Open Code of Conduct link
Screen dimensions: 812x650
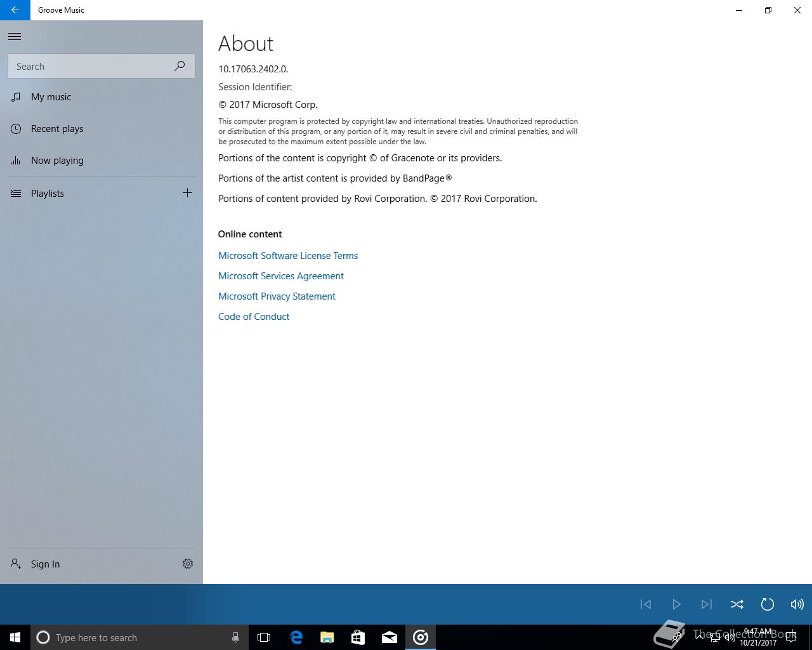tap(254, 317)
